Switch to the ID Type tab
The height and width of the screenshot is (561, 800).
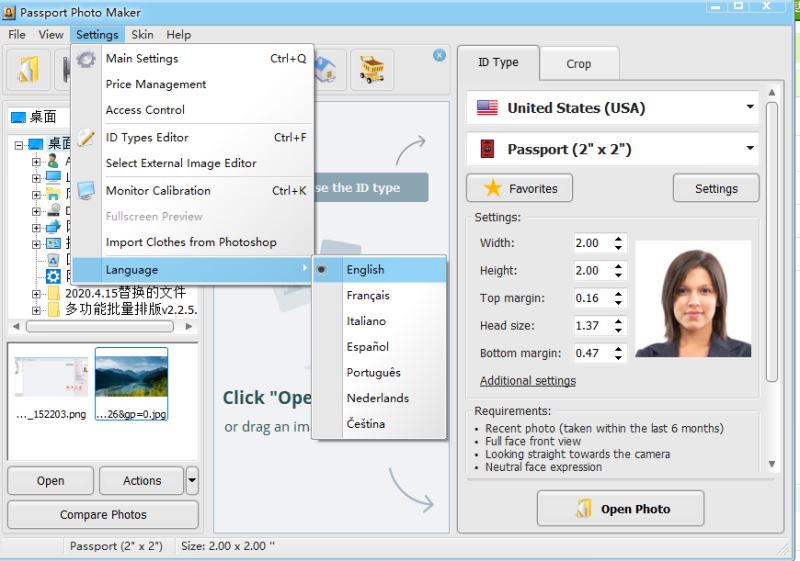point(498,62)
